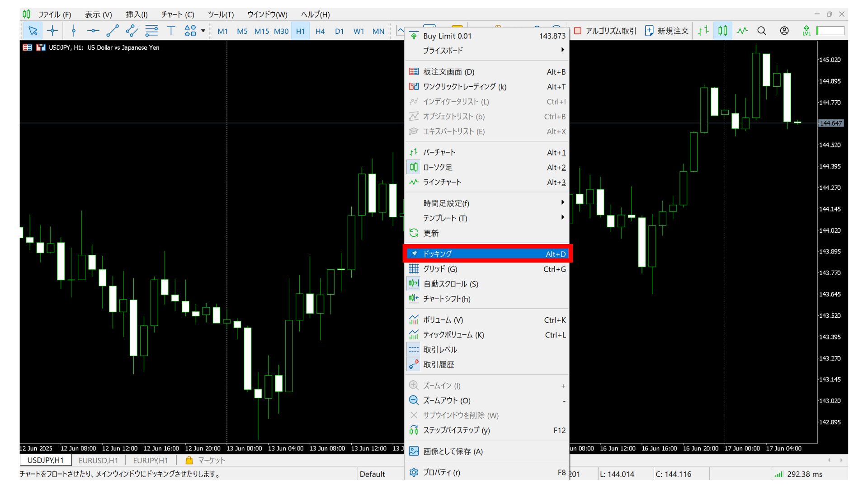Choose the horizontal line drawing tool

(x=93, y=31)
